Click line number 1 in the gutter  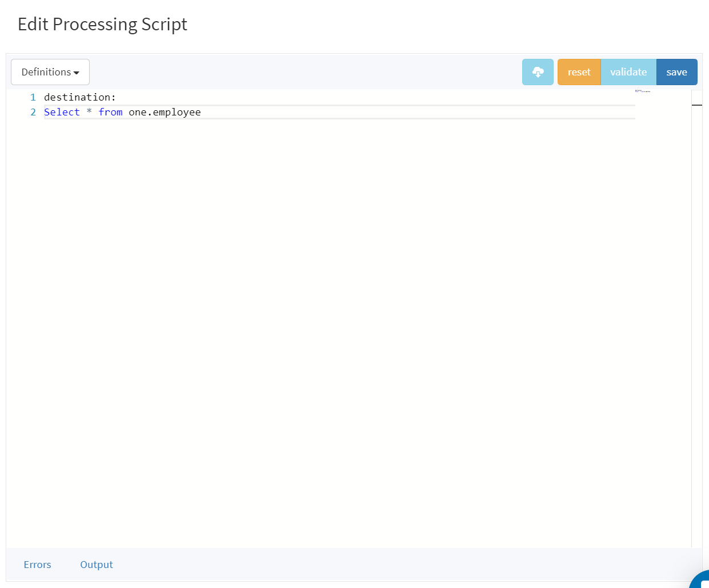click(33, 97)
